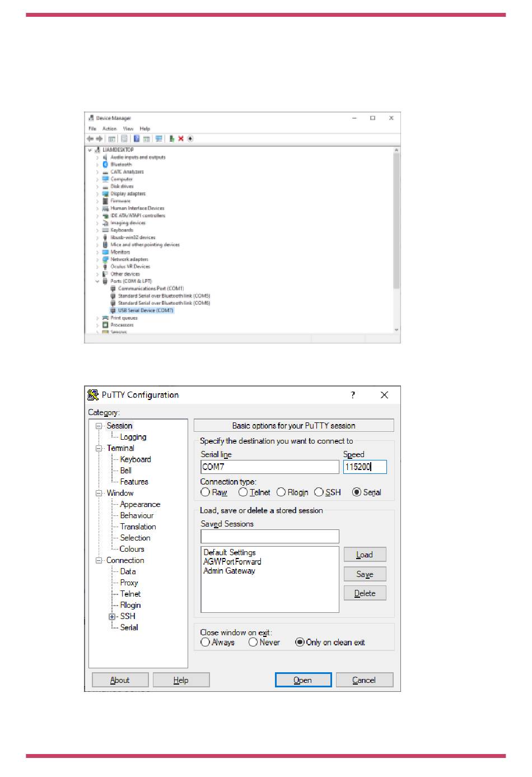Select the AGWPortForward saved session

[x=232, y=562]
